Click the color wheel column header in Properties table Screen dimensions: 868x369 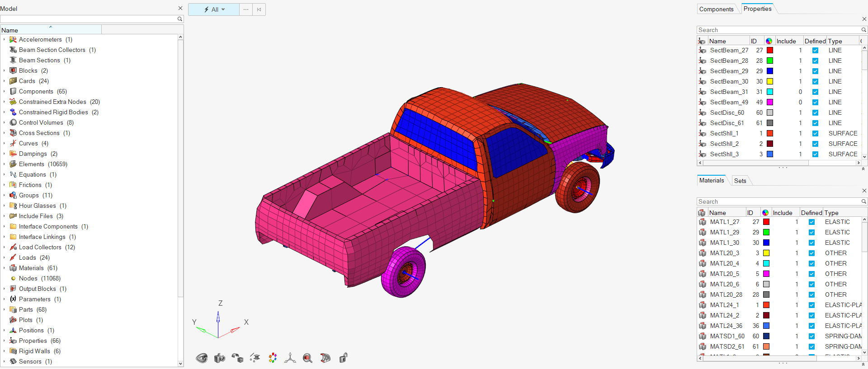(x=769, y=41)
